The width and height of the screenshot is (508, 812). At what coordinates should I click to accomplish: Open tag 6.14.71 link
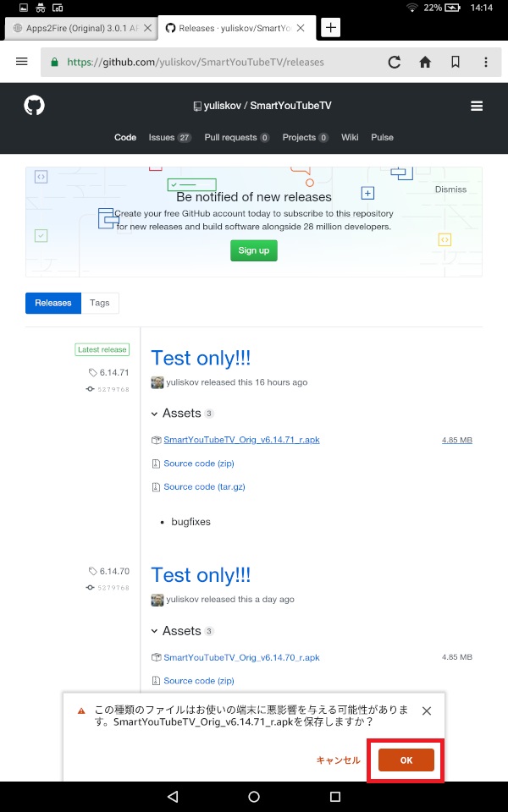(x=109, y=372)
